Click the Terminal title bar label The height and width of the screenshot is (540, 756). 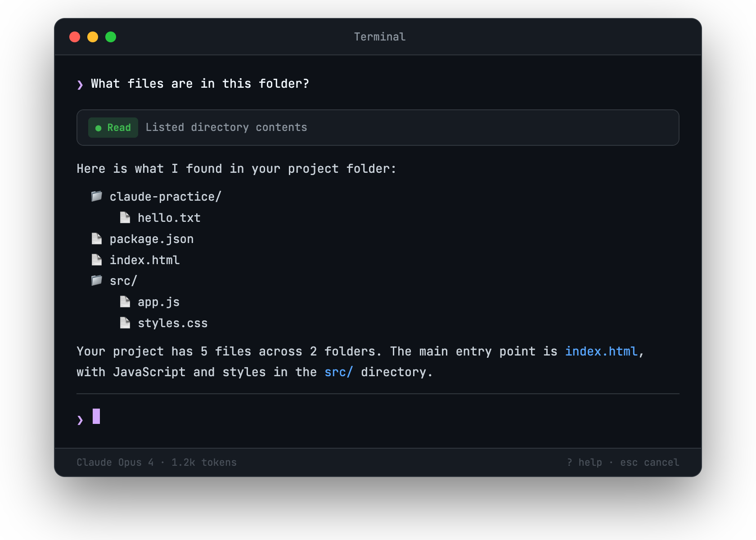(x=379, y=36)
